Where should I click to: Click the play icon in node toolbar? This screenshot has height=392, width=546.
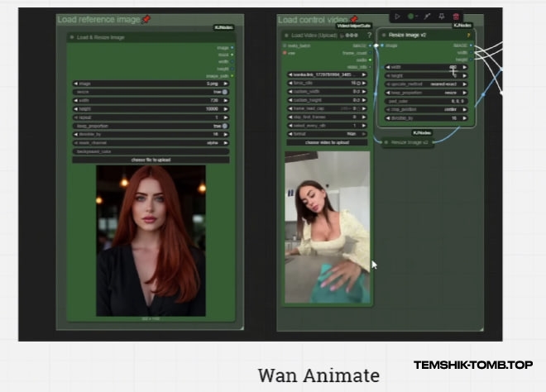(397, 16)
